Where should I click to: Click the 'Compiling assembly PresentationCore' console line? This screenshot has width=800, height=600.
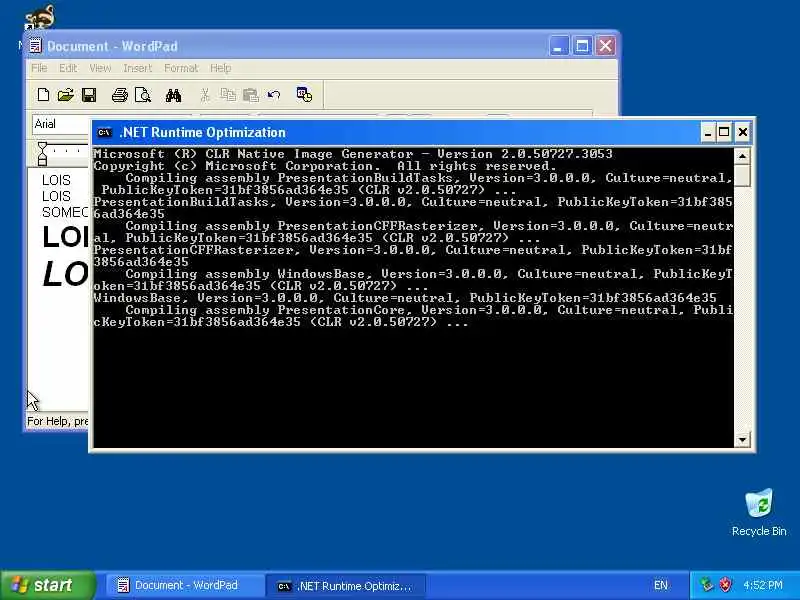[413, 316]
